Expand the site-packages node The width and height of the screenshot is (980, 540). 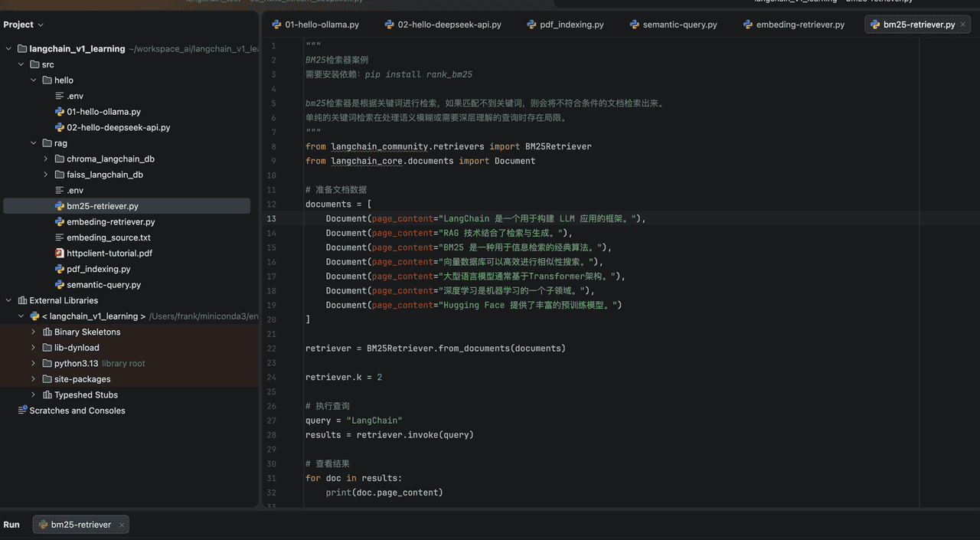pos(34,379)
